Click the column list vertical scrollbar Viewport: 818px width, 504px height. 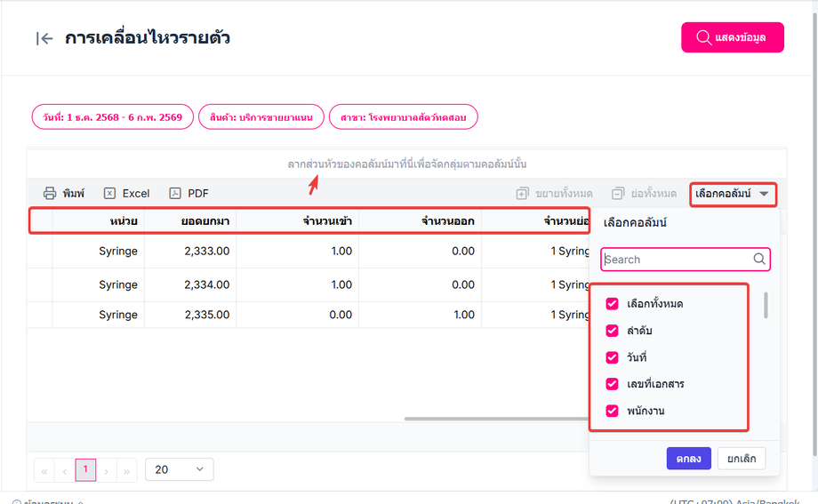[x=766, y=306]
